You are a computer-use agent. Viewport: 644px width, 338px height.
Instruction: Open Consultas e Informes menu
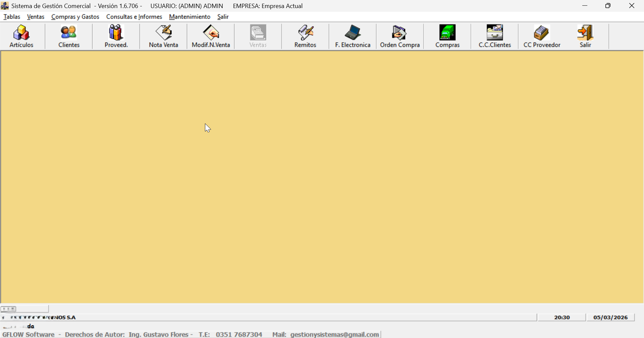(134, 17)
